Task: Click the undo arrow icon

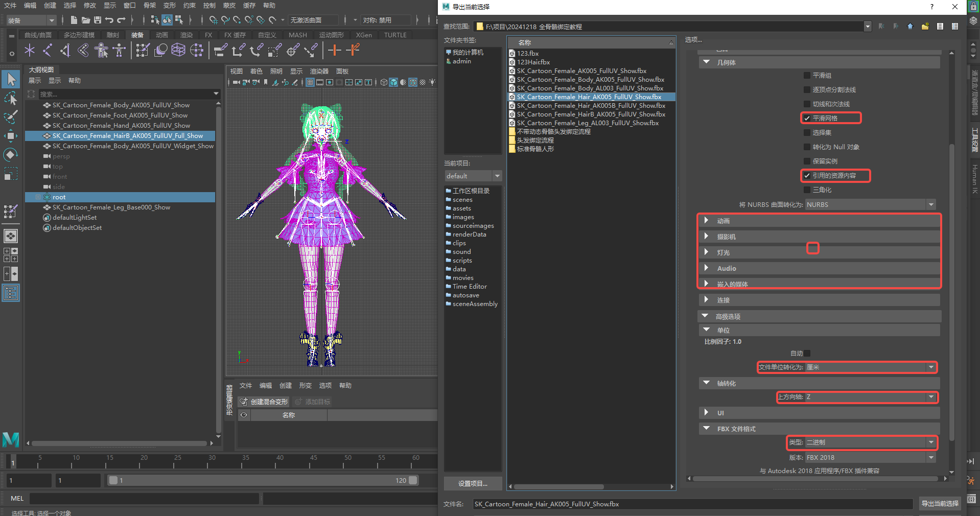Action: click(109, 20)
